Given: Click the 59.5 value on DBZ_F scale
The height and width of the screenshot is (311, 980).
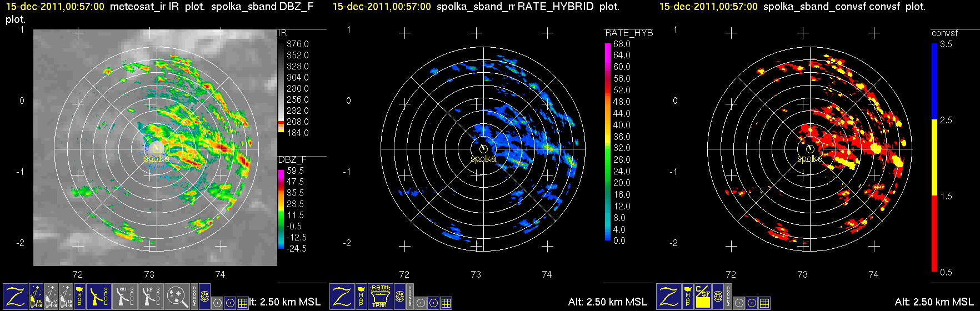Looking at the screenshot, I should click(295, 171).
